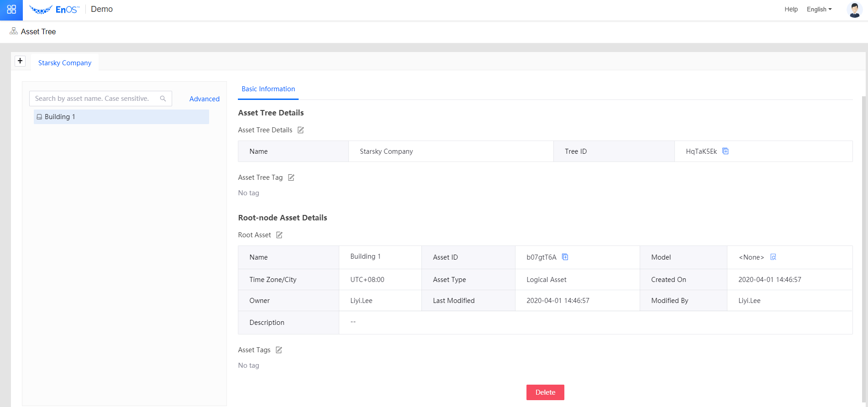Edit the Asset Tree Tag
The width and height of the screenshot is (868, 407).
pyautogui.click(x=291, y=177)
